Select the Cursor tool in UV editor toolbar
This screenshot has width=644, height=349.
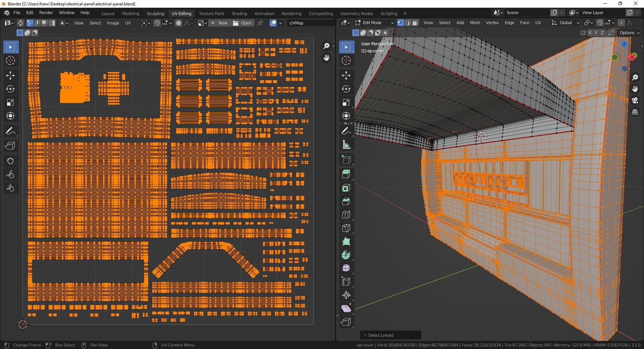[10, 60]
